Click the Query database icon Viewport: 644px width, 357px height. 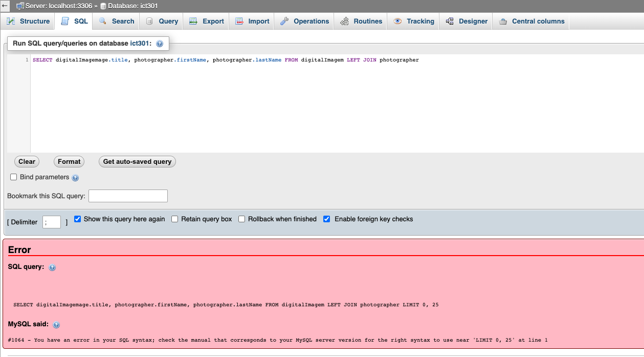point(149,21)
